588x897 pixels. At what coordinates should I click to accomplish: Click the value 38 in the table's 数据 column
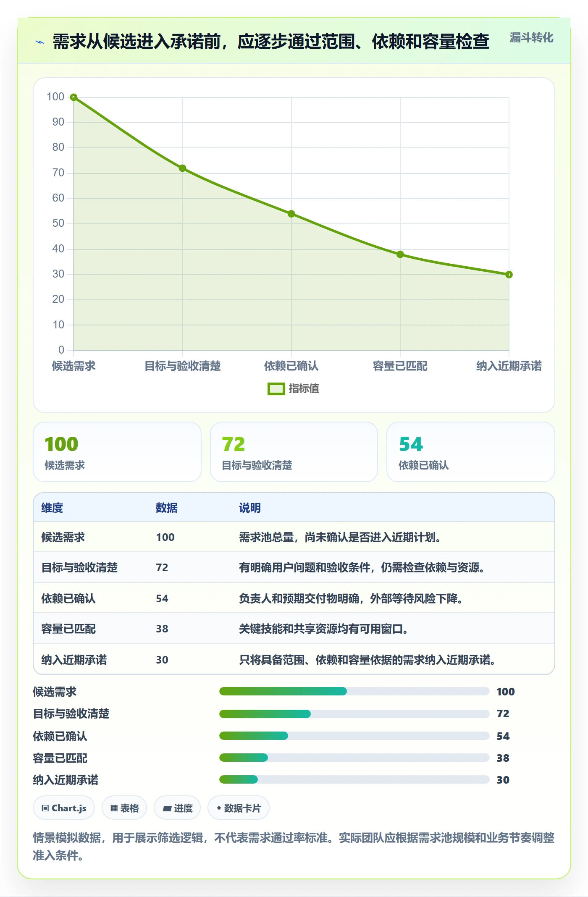[162, 629]
